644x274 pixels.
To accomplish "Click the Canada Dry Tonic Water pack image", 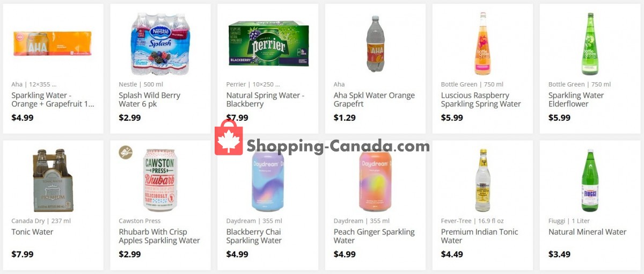I will click(x=53, y=181).
